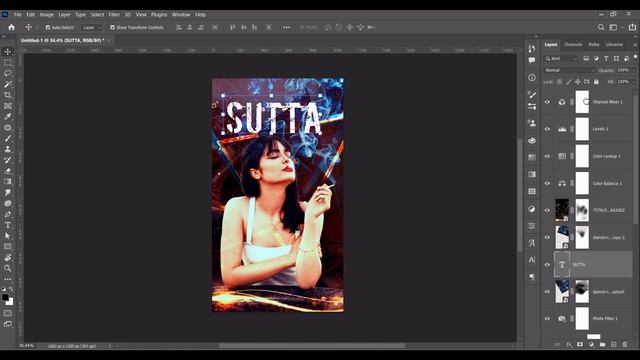Viewport: 640px width, 360px height.
Task: Select the Brush tool
Action: click(x=8, y=138)
